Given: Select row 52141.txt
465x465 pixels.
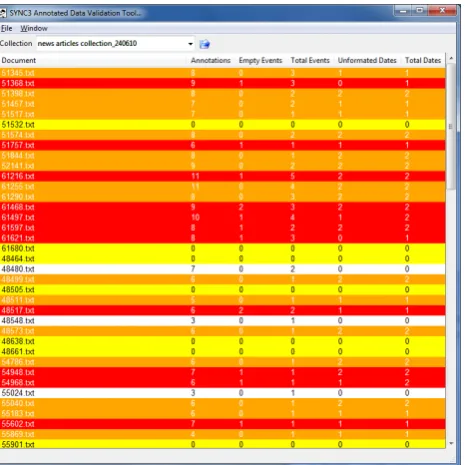Looking at the screenshot, I should pos(223,166).
